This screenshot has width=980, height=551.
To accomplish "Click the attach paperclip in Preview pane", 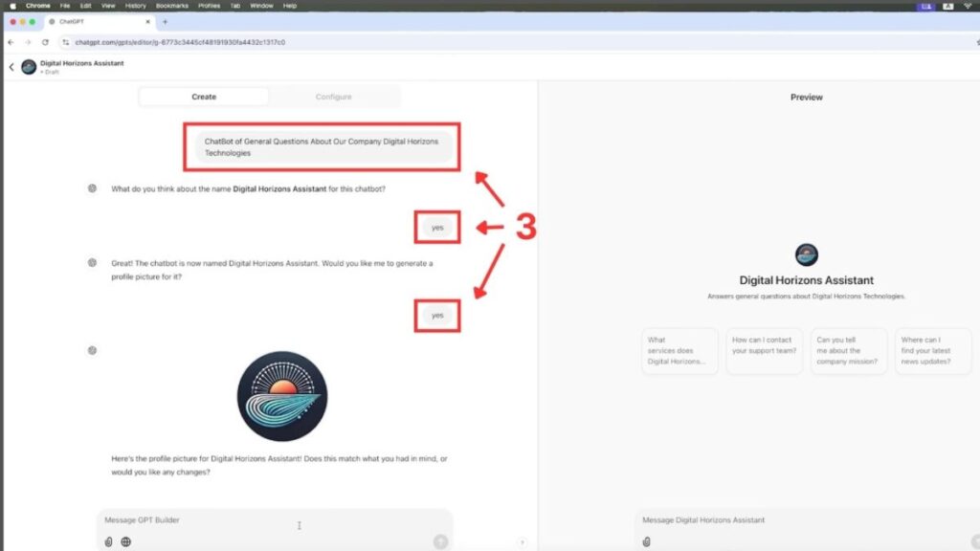I will pyautogui.click(x=647, y=541).
